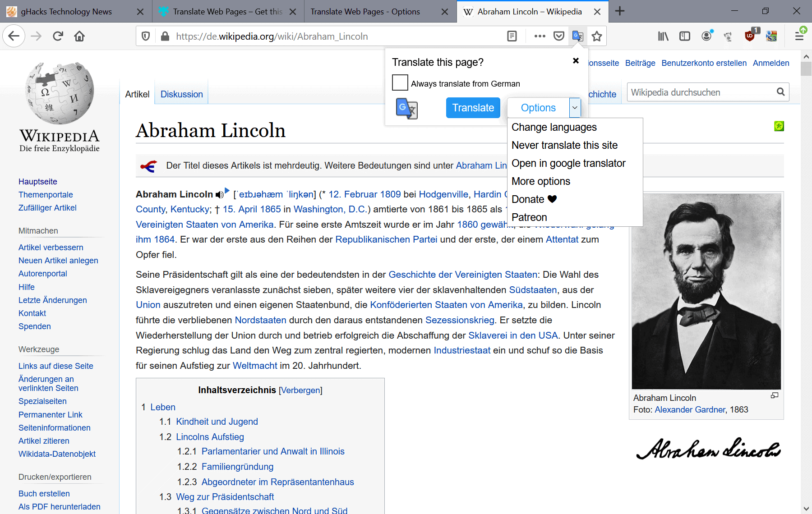Viewport: 812px width, 514px height.
Task: Click the Anmelden link
Action: tap(771, 63)
